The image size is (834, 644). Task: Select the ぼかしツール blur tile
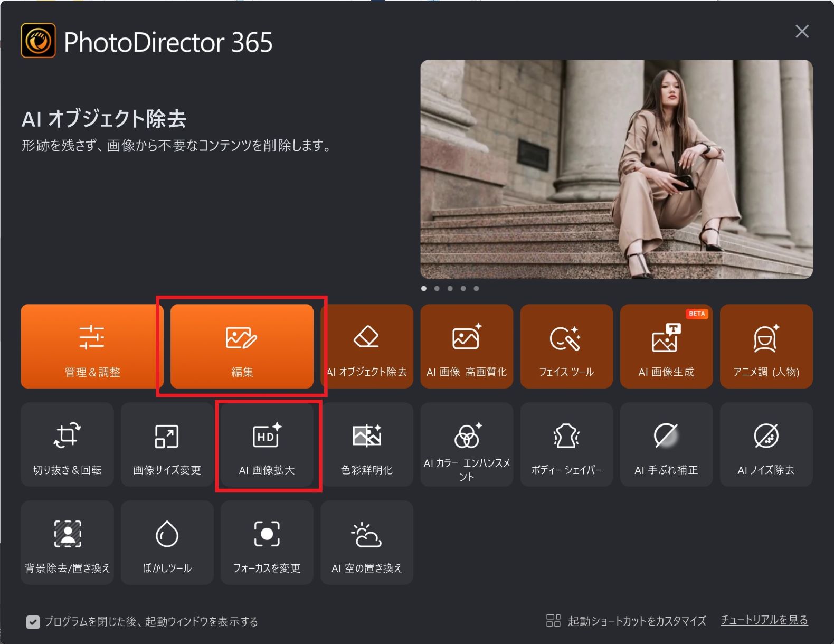[x=167, y=543]
